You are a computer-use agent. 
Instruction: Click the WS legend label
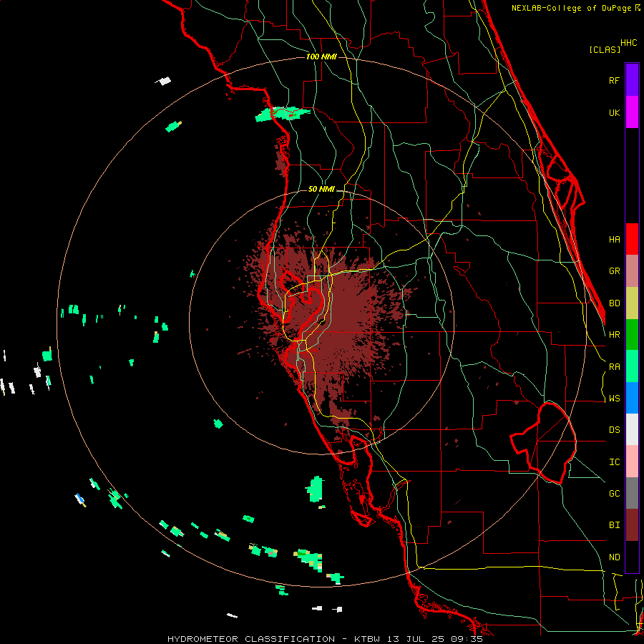coord(614,399)
